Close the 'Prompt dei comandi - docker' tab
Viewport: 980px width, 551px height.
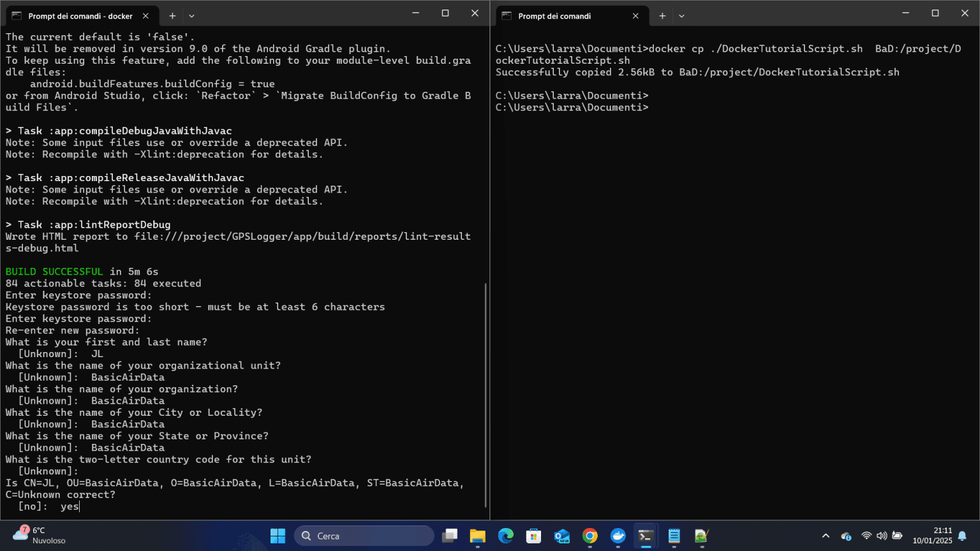pos(145,16)
